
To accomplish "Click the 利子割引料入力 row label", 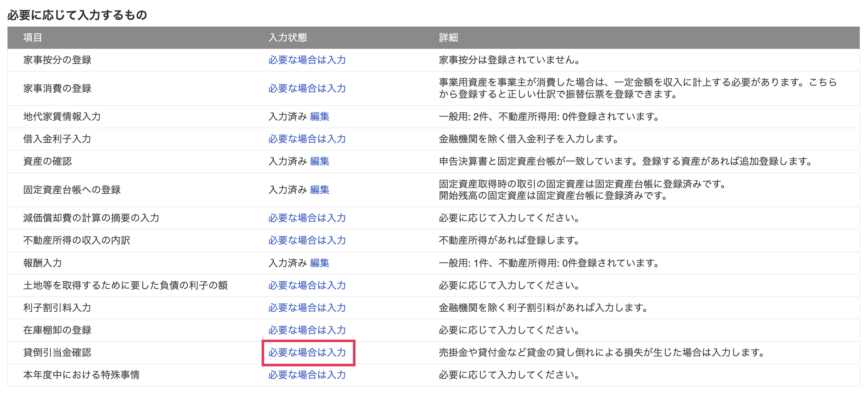I will [x=57, y=308].
